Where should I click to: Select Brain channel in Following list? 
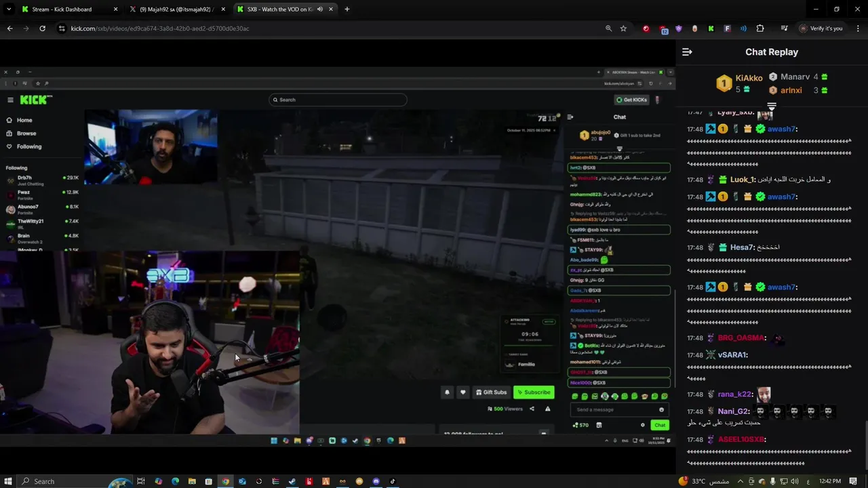pos(42,238)
